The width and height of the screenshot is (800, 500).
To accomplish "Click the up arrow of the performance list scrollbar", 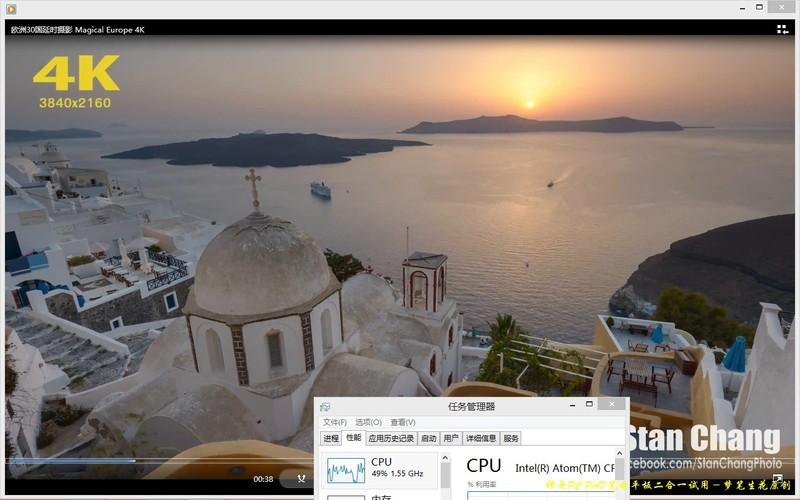I will [x=445, y=458].
